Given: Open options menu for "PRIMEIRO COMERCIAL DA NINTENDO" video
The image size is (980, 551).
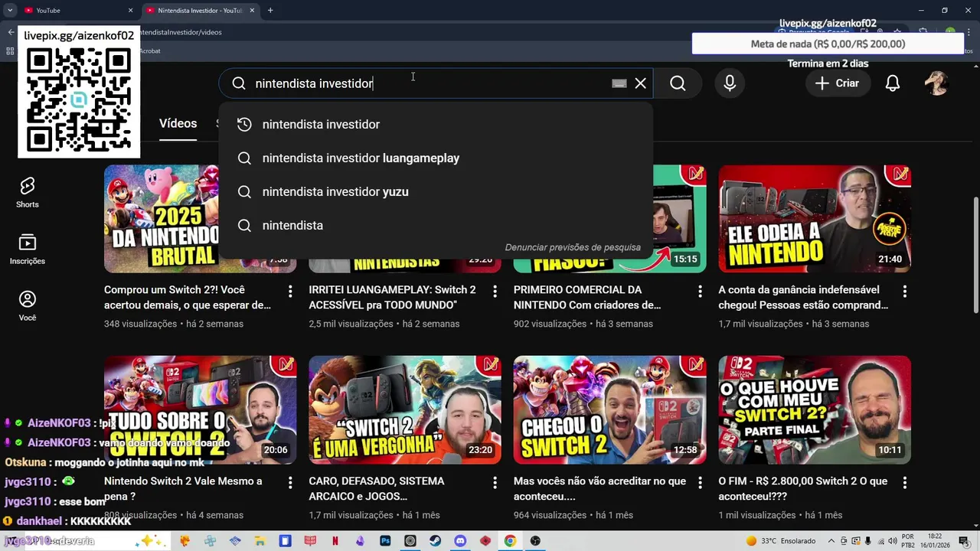Looking at the screenshot, I should click(700, 292).
